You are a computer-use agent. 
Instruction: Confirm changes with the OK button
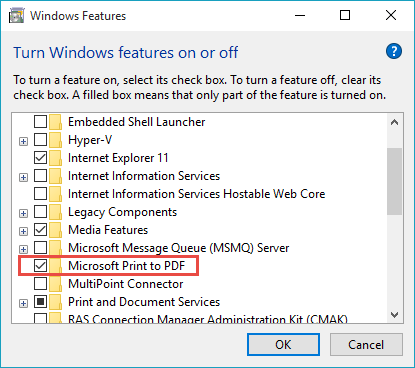(x=283, y=345)
